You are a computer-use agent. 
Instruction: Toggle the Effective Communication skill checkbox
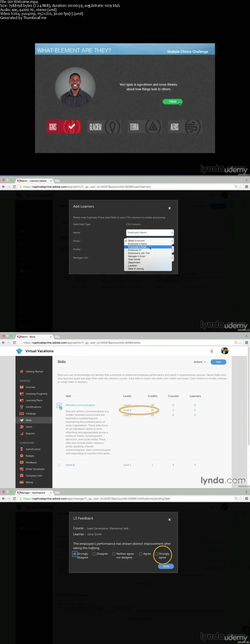[59, 405]
